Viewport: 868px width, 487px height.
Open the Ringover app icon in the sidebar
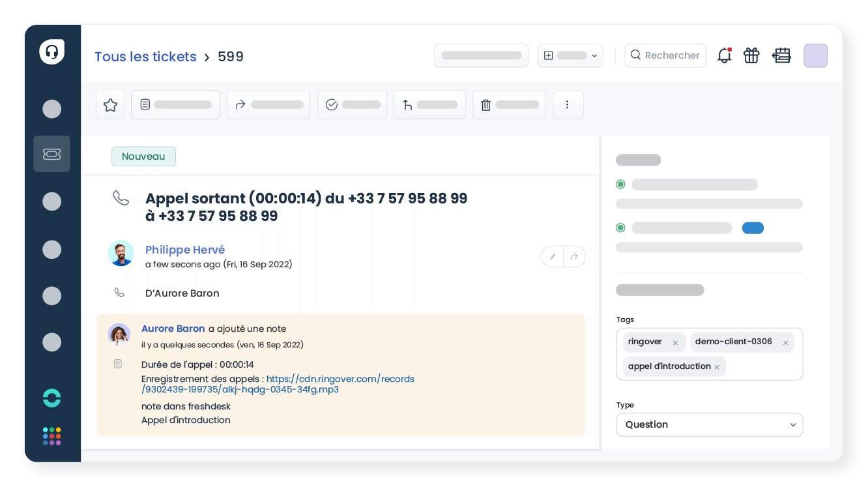(x=51, y=397)
